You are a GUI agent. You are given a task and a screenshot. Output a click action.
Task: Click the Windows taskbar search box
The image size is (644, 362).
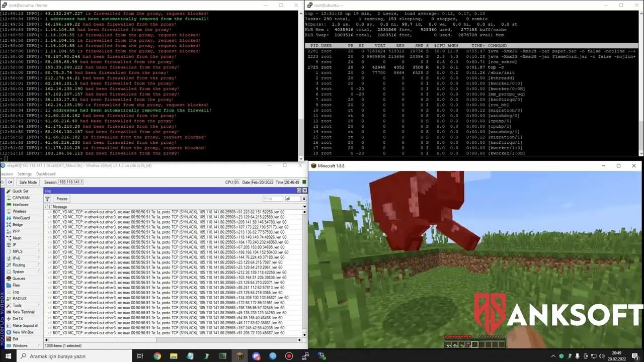74,356
